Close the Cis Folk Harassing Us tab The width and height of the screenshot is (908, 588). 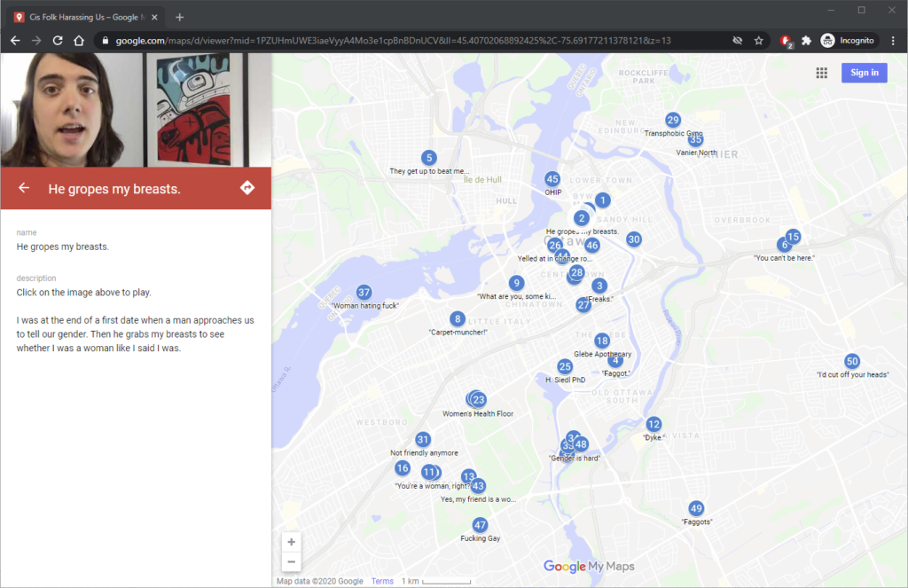tap(154, 18)
